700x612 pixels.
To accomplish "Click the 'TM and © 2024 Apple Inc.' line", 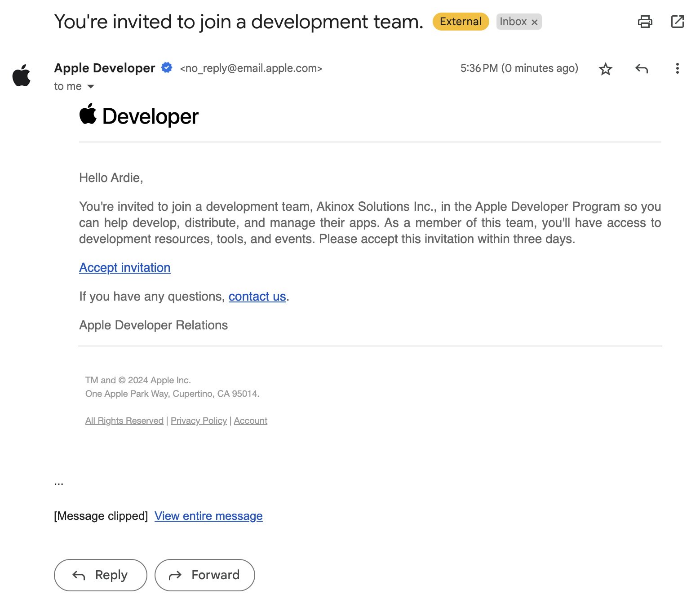I will pyautogui.click(x=138, y=380).
